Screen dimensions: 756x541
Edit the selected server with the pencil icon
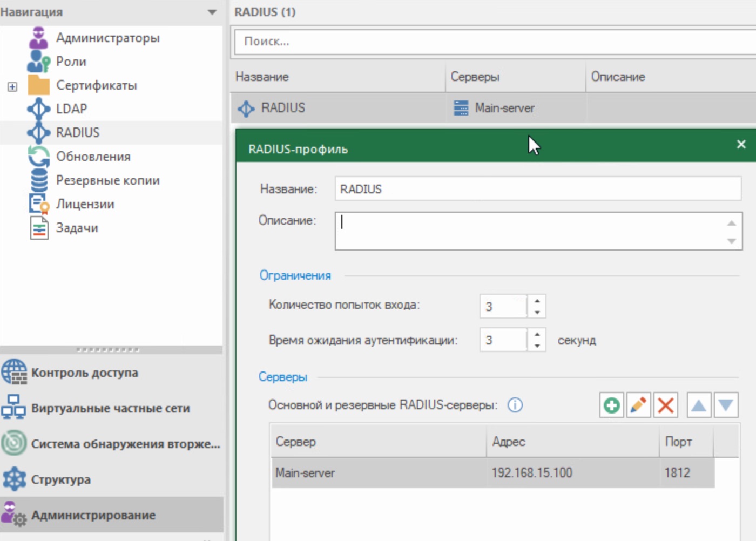click(x=638, y=405)
